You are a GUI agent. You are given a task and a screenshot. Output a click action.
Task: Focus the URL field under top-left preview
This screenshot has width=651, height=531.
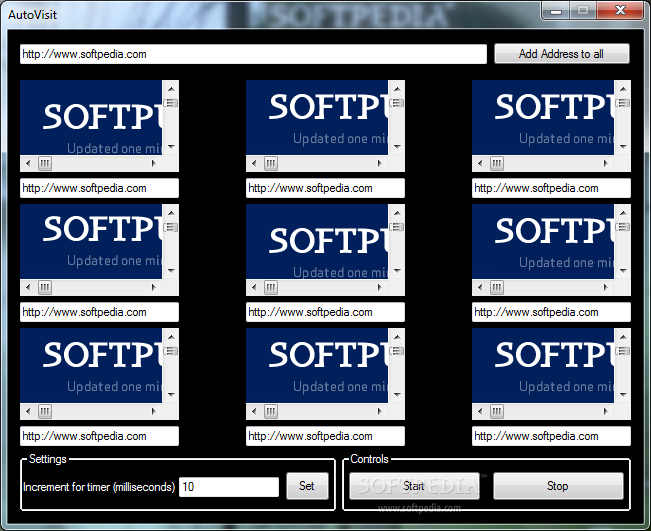[99, 188]
